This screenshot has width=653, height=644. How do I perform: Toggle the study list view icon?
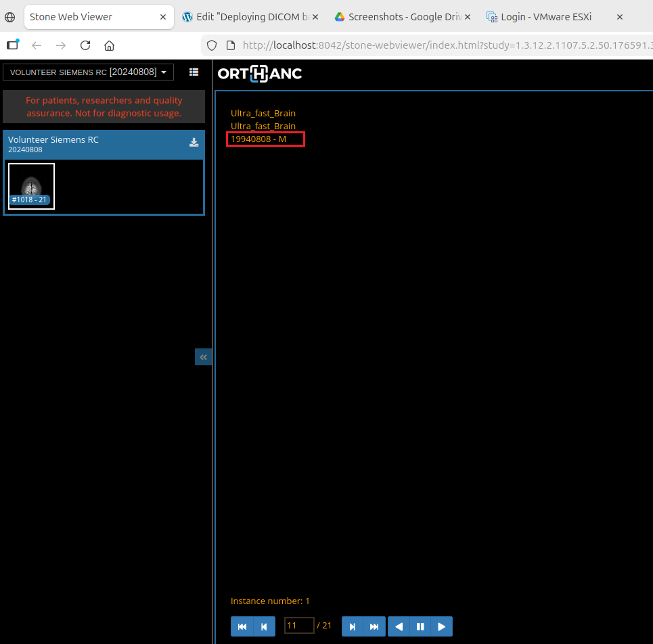[194, 72]
